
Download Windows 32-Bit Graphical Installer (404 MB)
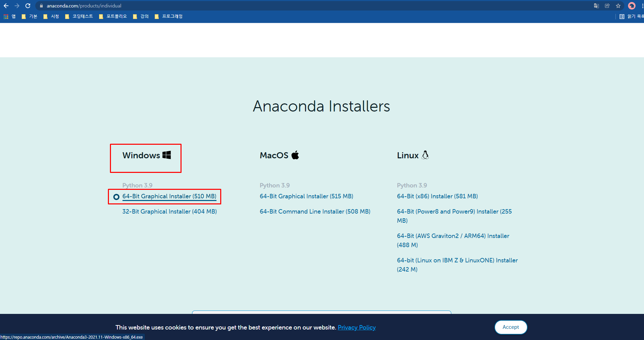click(x=170, y=212)
